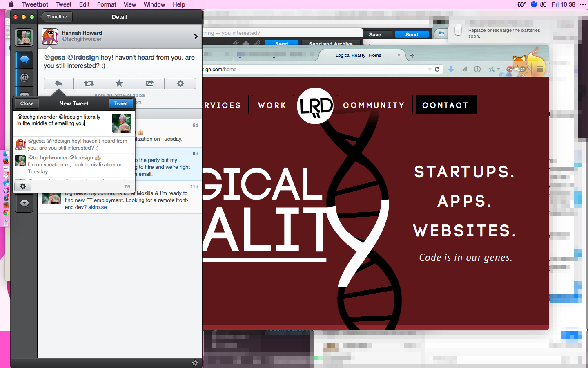Click the red adblock icon in browser toolbar
588x368 pixels.
tap(509, 70)
